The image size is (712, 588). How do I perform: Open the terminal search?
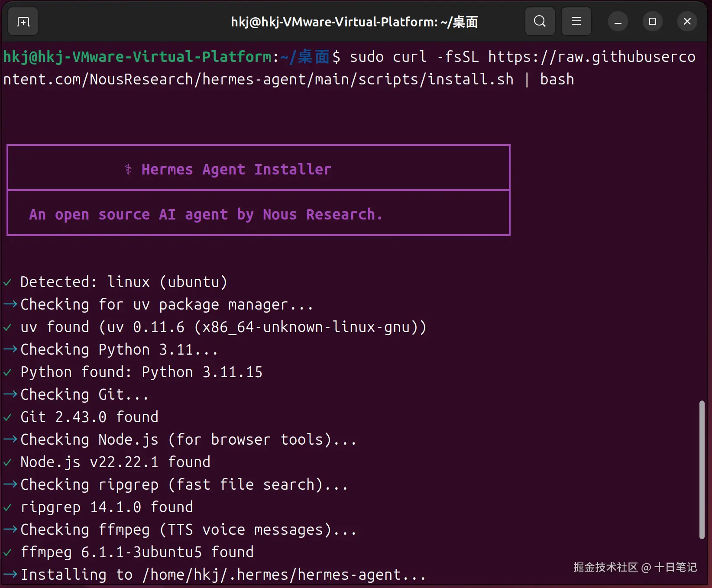pos(540,21)
